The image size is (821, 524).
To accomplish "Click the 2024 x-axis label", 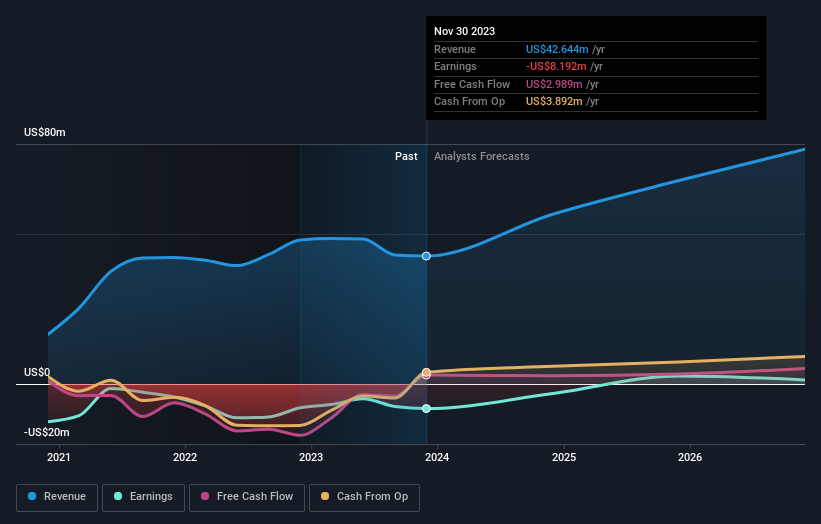I will (437, 458).
